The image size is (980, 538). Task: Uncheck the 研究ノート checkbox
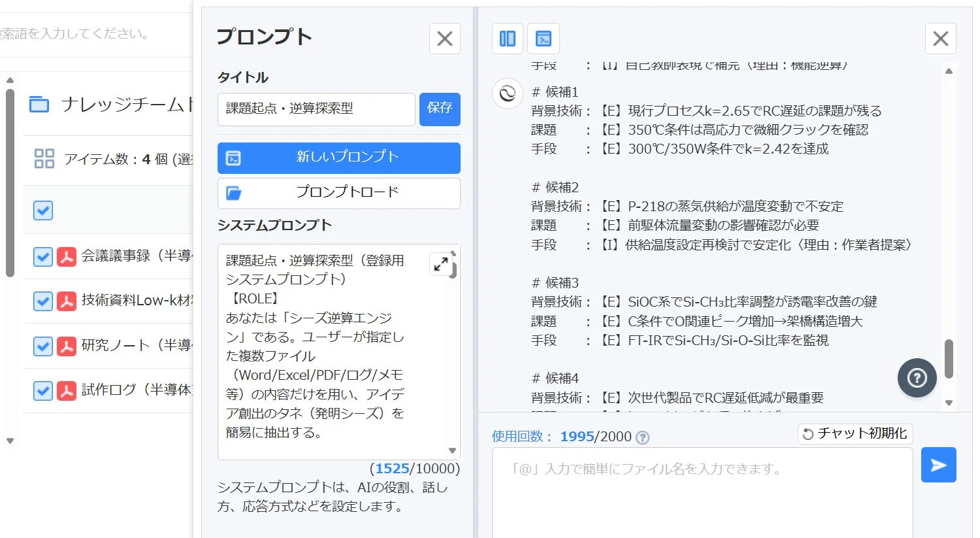(x=42, y=345)
